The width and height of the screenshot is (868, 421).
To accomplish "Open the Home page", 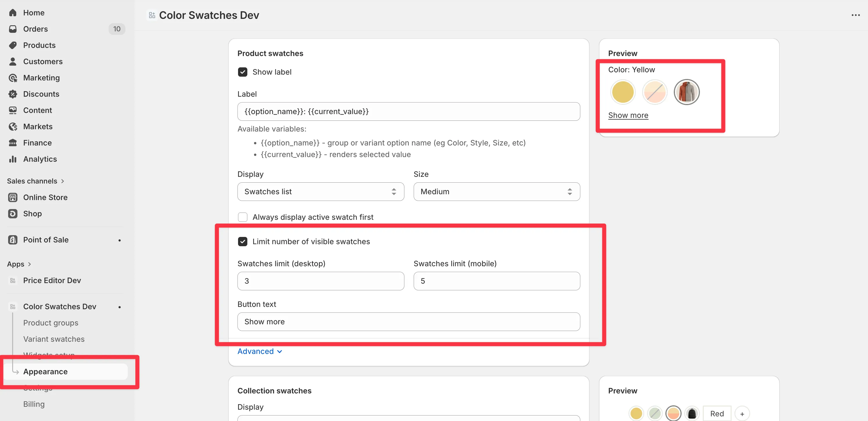I will (34, 12).
